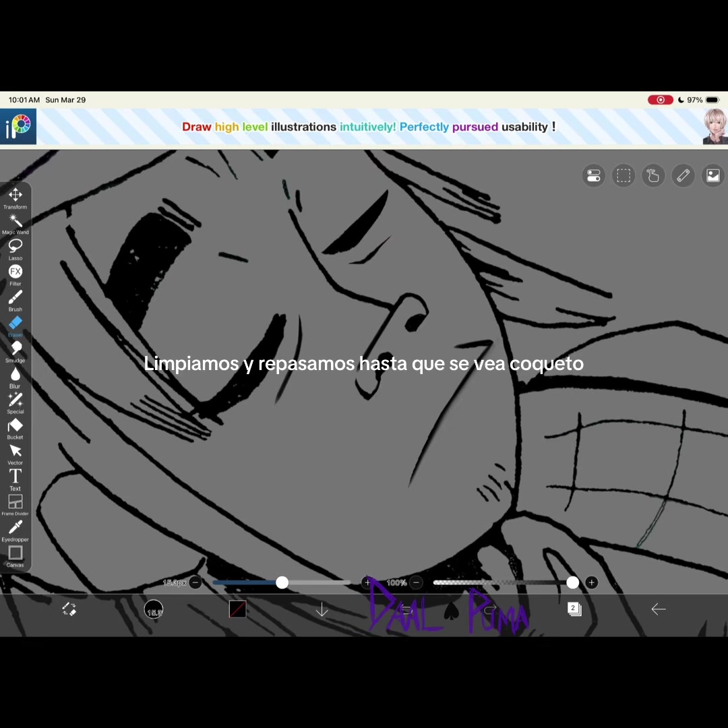Tap the down arrow in bottom toolbar

pos(322,609)
